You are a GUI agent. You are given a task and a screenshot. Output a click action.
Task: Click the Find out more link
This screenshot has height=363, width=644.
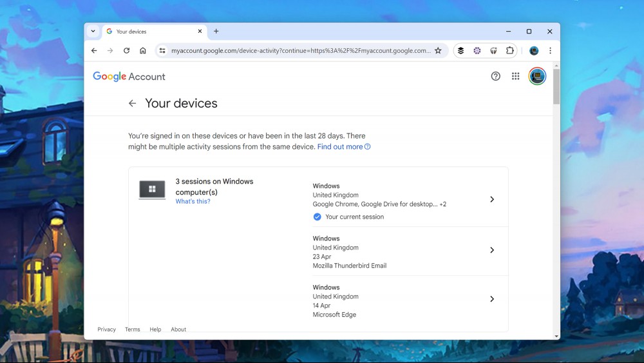pos(344,147)
